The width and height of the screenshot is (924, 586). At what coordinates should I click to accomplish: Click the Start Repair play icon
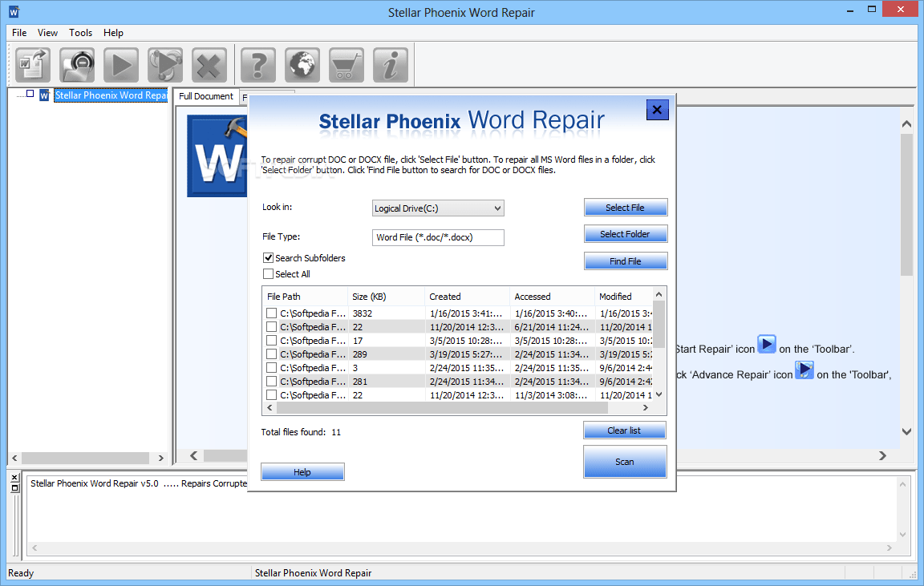pyautogui.click(x=121, y=65)
